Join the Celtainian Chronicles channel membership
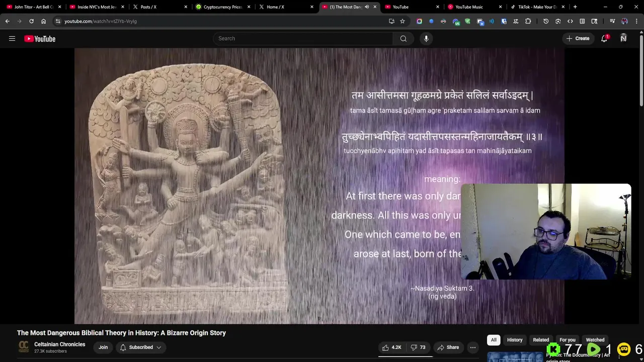 coord(103,347)
